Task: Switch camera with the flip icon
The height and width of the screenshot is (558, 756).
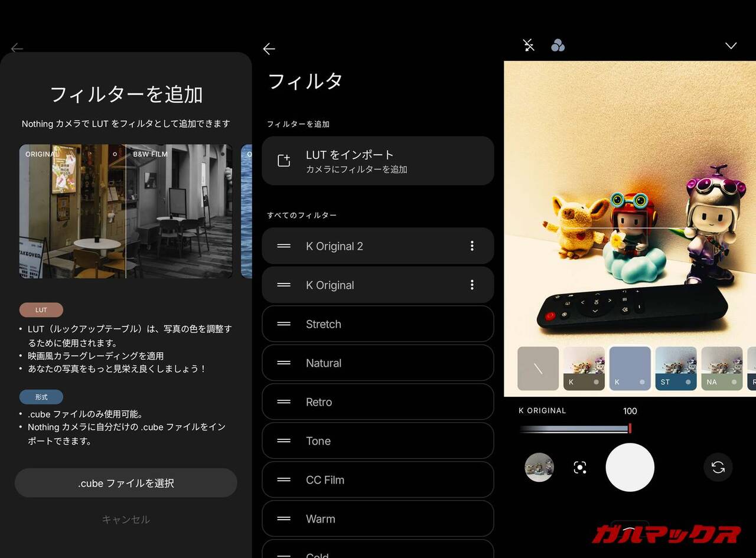Action: [718, 468]
